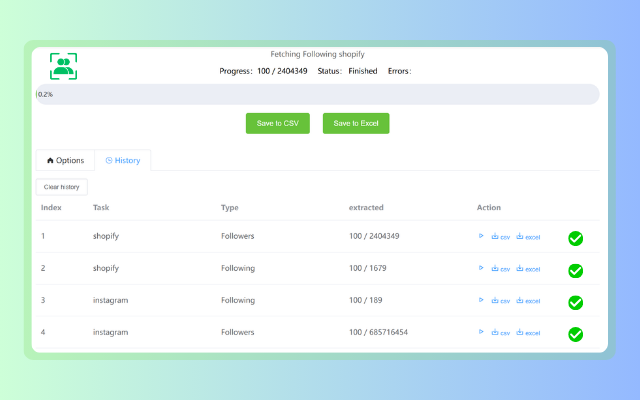The width and height of the screenshot is (640, 400).
Task: Select shopify task name in row 1
Action: coord(106,236)
